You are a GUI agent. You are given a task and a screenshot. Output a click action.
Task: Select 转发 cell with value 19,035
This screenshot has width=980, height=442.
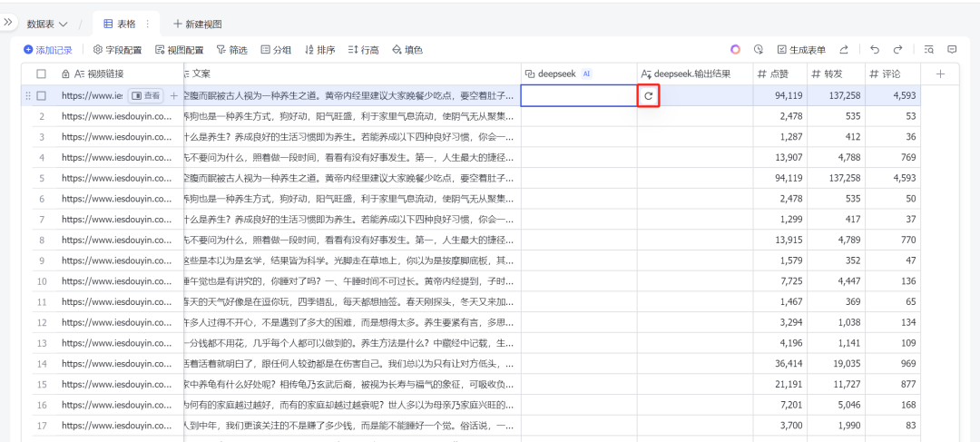[837, 364]
